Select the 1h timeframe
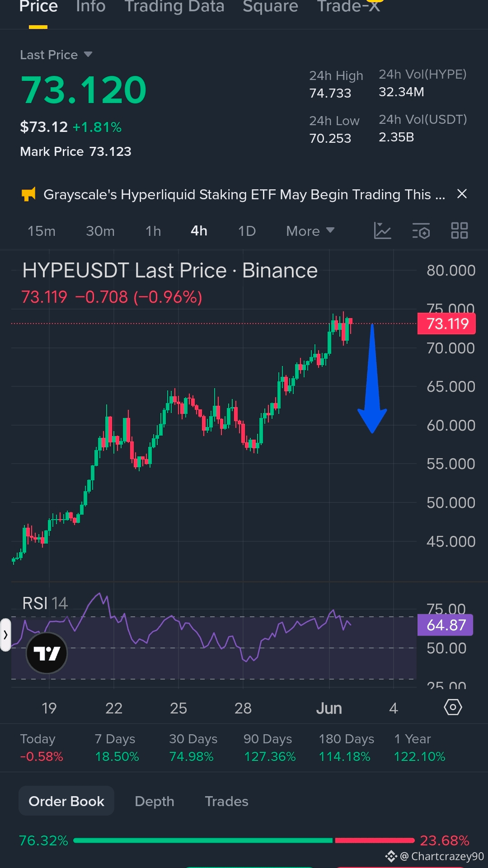 tap(153, 231)
